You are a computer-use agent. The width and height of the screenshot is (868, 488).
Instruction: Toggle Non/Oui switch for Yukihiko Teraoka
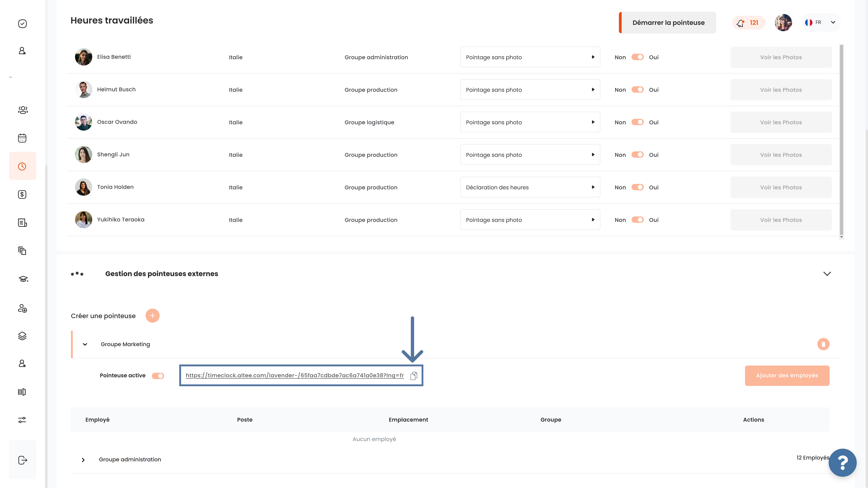(638, 220)
